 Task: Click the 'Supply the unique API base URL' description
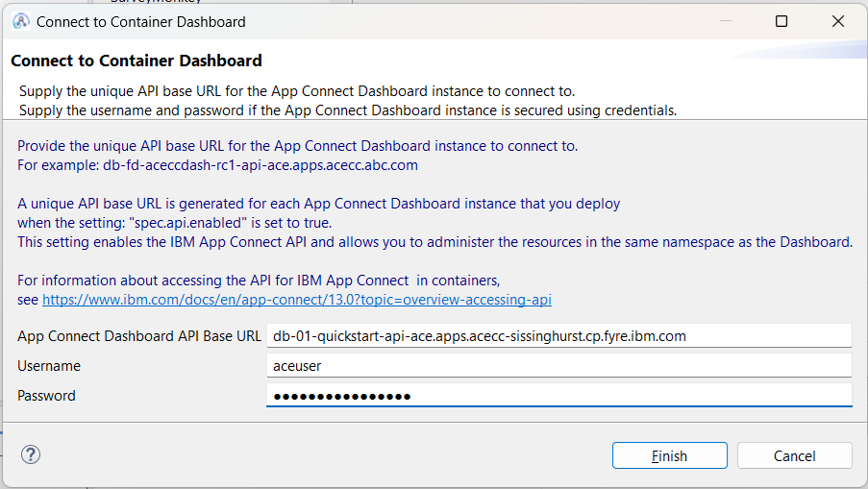point(297,91)
